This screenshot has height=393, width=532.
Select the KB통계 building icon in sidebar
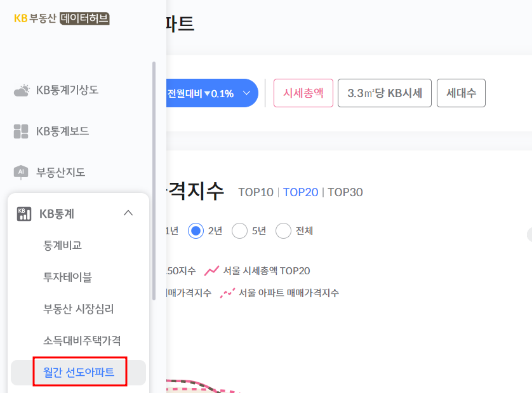24,213
